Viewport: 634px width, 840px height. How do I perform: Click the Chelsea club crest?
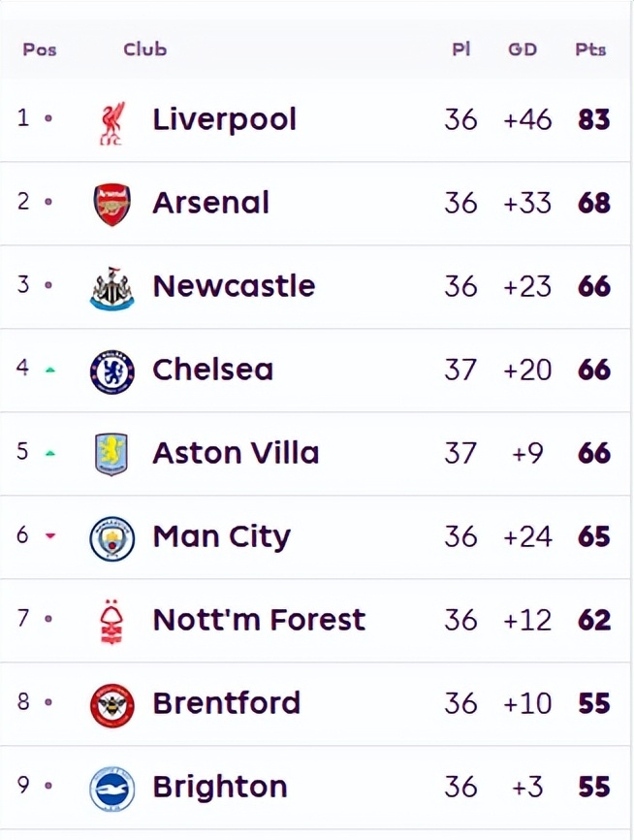[111, 372]
